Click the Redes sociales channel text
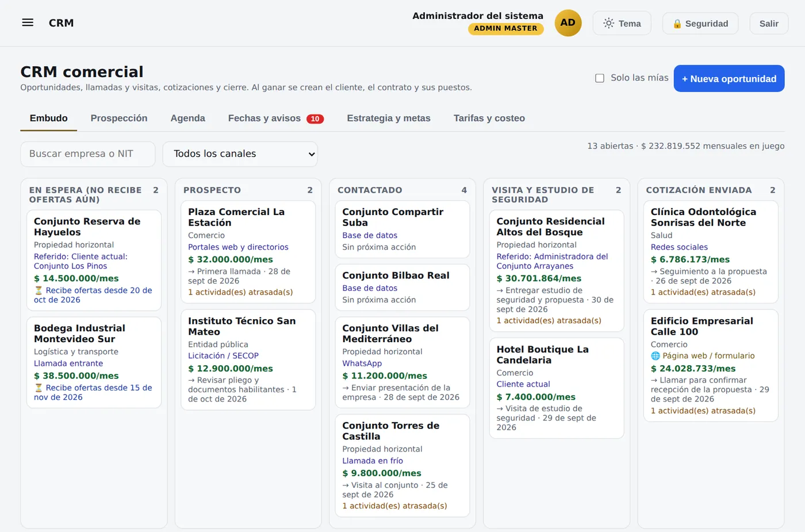This screenshot has width=805, height=532. point(679,247)
